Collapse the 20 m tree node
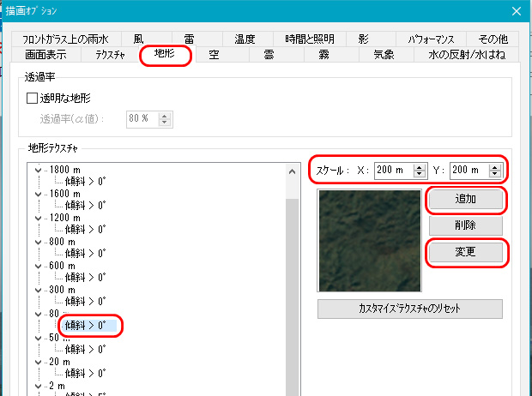 pyautogui.click(x=38, y=362)
